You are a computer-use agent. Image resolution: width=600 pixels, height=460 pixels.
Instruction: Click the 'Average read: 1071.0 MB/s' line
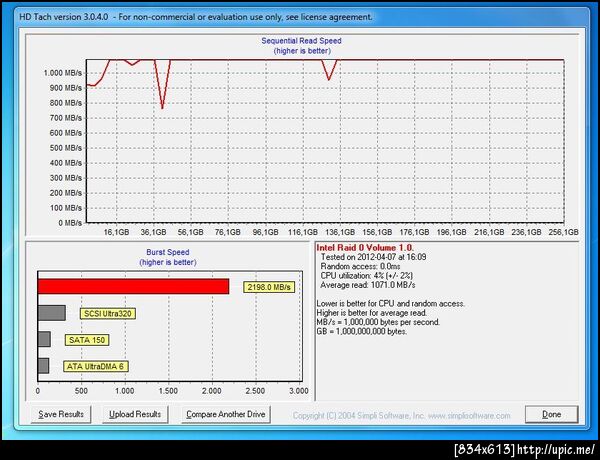(368, 285)
